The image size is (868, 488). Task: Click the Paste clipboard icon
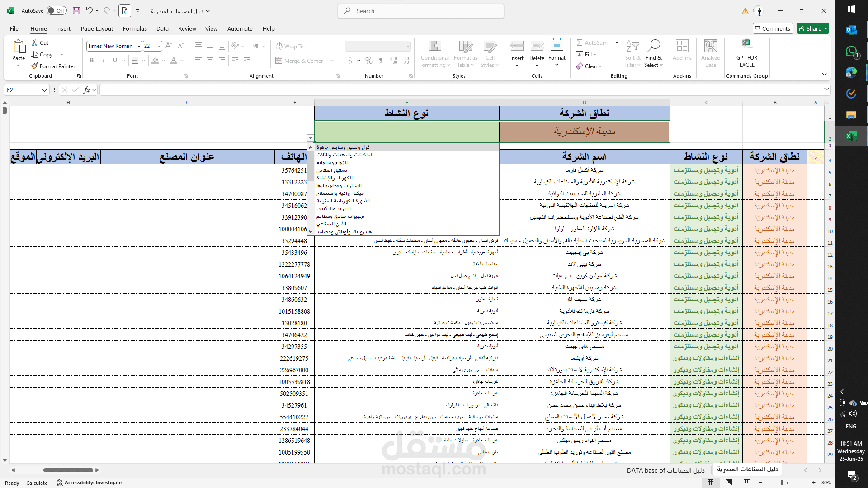pyautogui.click(x=19, y=47)
